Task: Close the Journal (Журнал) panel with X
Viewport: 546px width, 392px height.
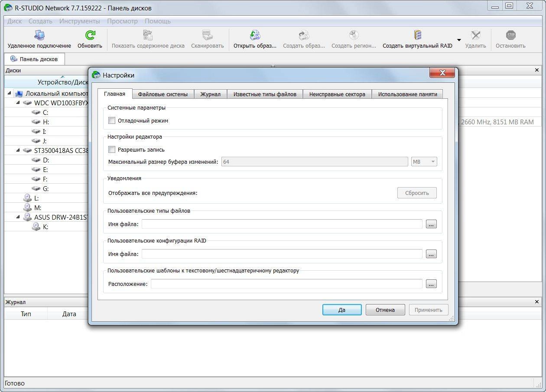Action: click(537, 302)
